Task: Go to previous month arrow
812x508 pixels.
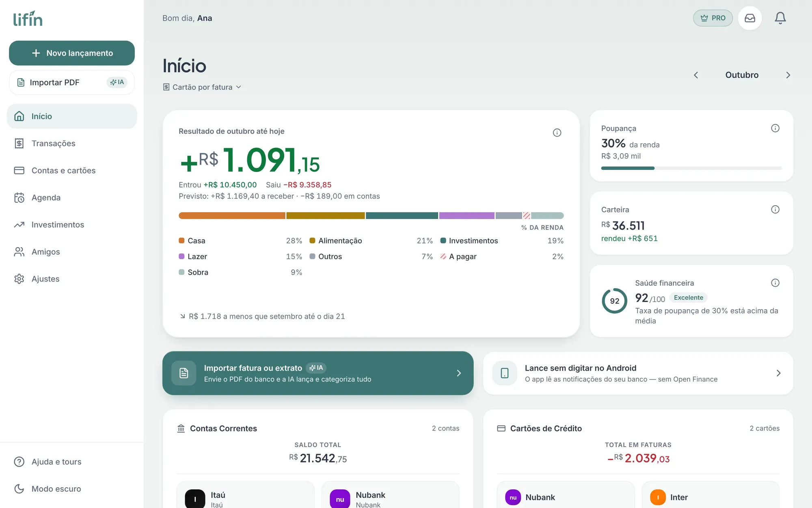Action: (696, 75)
